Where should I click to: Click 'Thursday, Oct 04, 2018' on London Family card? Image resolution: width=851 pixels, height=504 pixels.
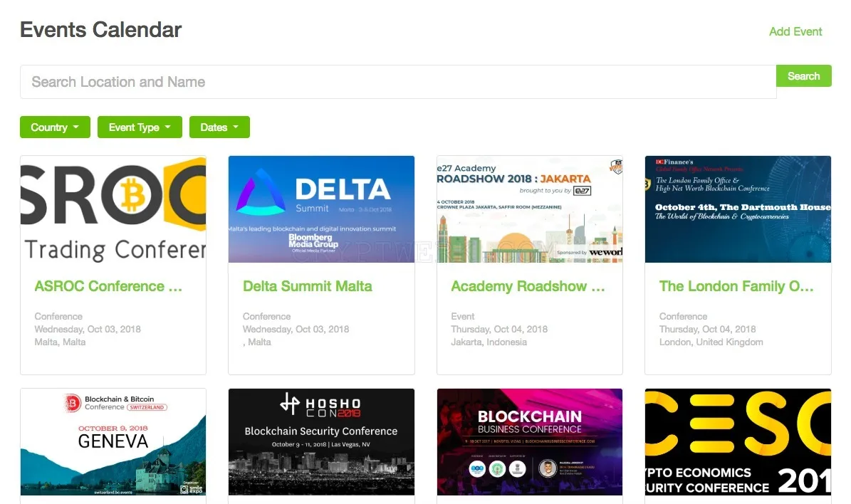(707, 329)
